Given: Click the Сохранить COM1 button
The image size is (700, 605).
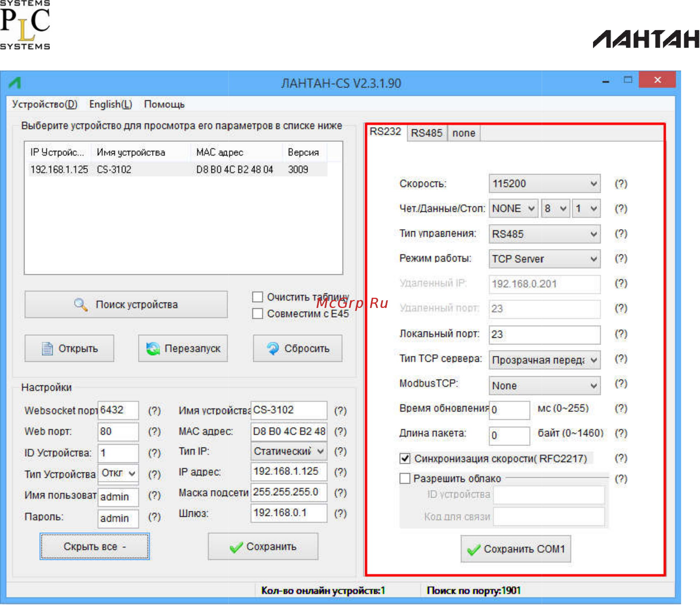Looking at the screenshot, I should click(x=516, y=549).
